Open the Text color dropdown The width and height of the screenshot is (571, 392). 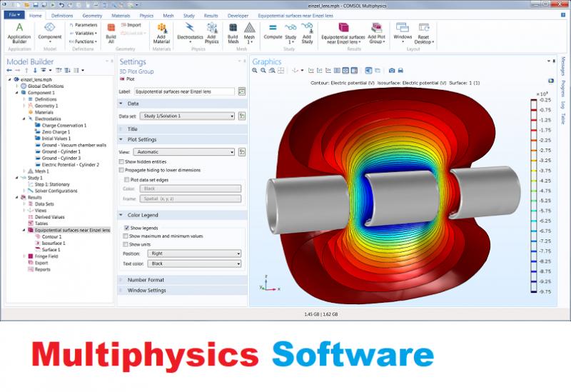[194, 263]
